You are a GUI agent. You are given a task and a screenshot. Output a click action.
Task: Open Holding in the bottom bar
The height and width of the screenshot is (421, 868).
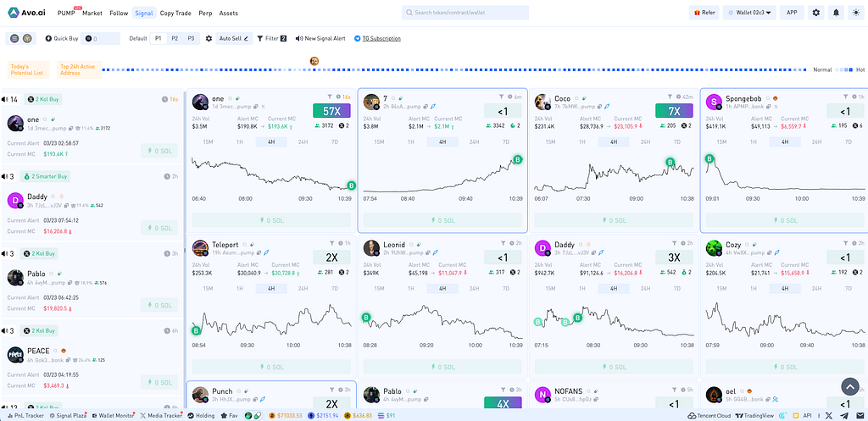[x=201, y=415]
